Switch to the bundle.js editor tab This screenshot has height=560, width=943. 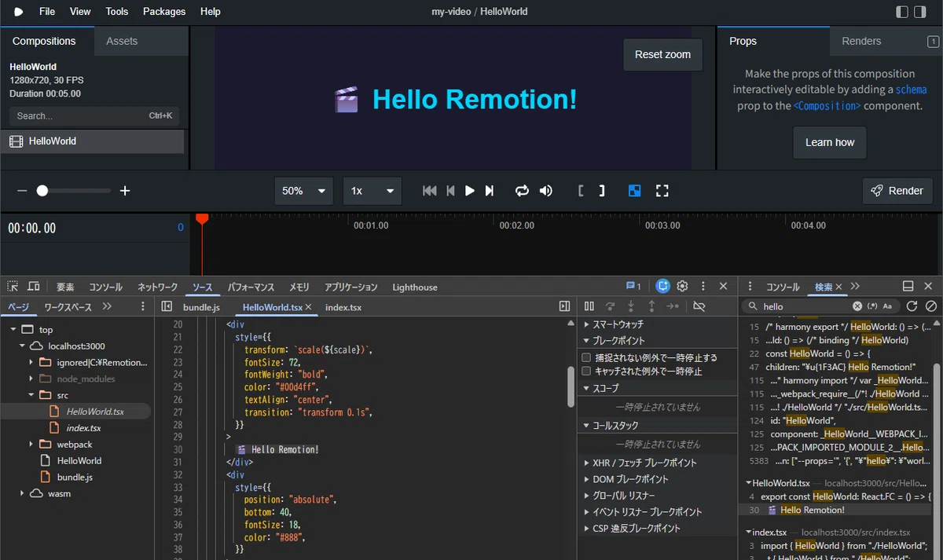[x=202, y=307]
